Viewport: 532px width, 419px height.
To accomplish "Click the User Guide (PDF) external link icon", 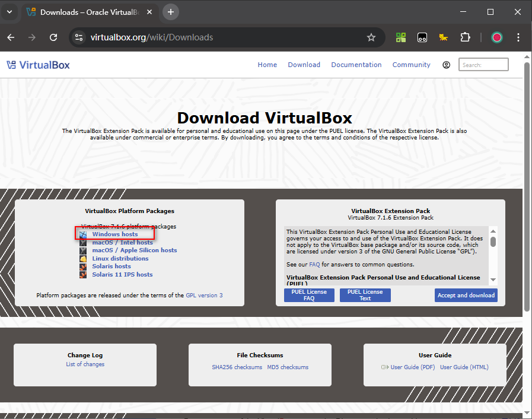I will pyautogui.click(x=385, y=367).
